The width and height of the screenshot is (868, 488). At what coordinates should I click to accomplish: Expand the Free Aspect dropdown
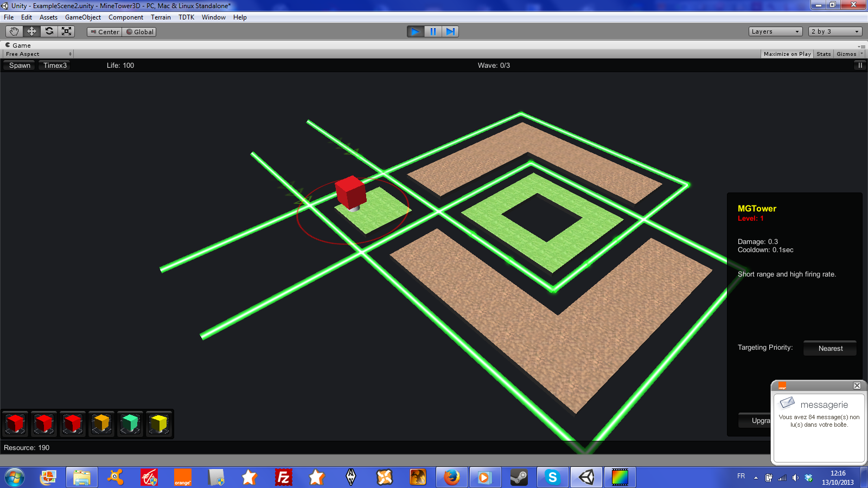point(38,54)
